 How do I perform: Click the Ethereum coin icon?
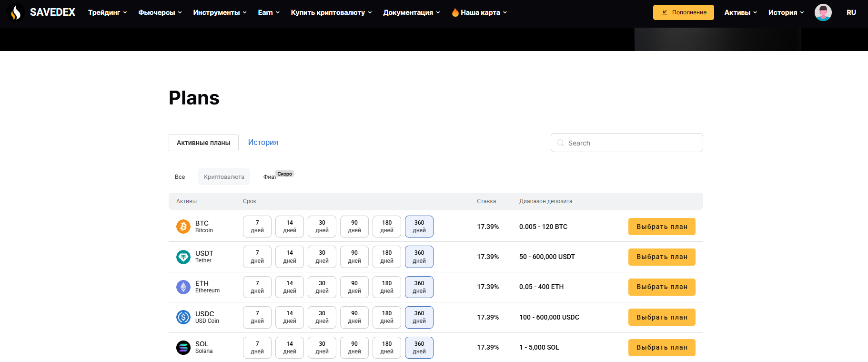tap(183, 287)
